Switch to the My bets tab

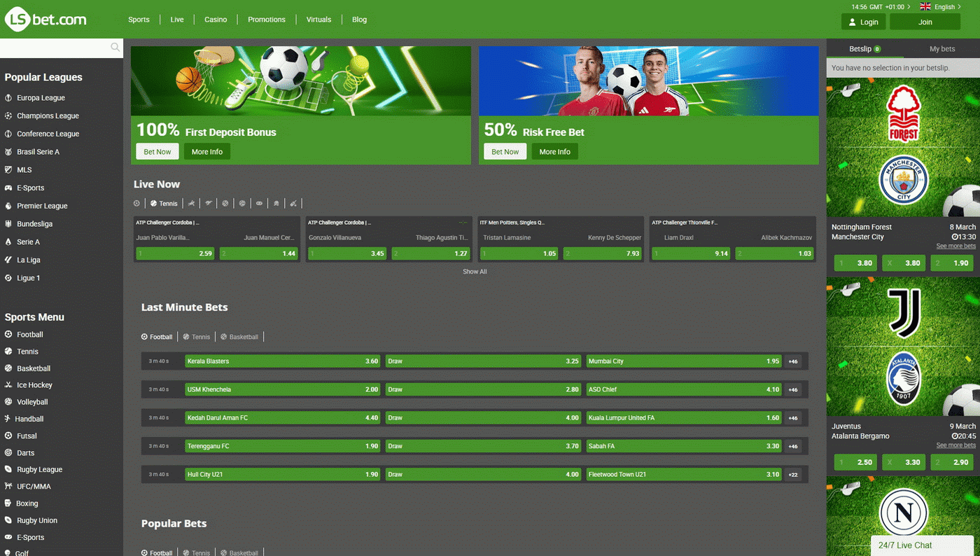point(941,48)
